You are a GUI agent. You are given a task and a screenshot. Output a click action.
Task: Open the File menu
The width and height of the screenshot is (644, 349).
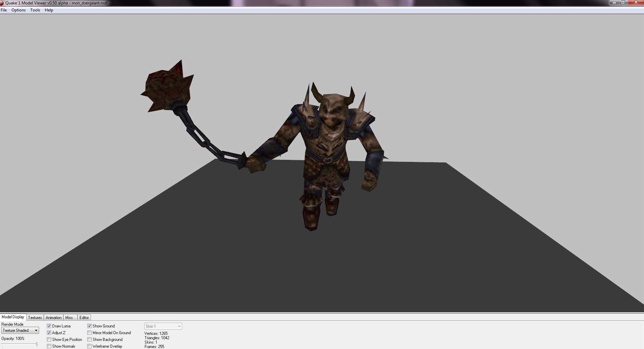pos(4,10)
